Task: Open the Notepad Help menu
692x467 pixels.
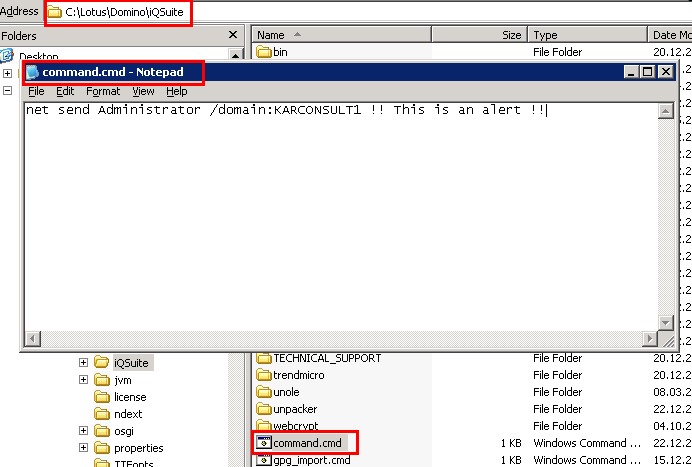Action: pos(176,91)
